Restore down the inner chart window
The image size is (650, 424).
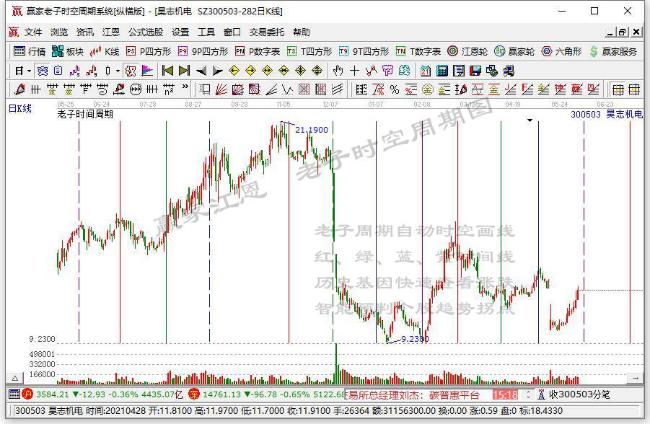click(623, 32)
